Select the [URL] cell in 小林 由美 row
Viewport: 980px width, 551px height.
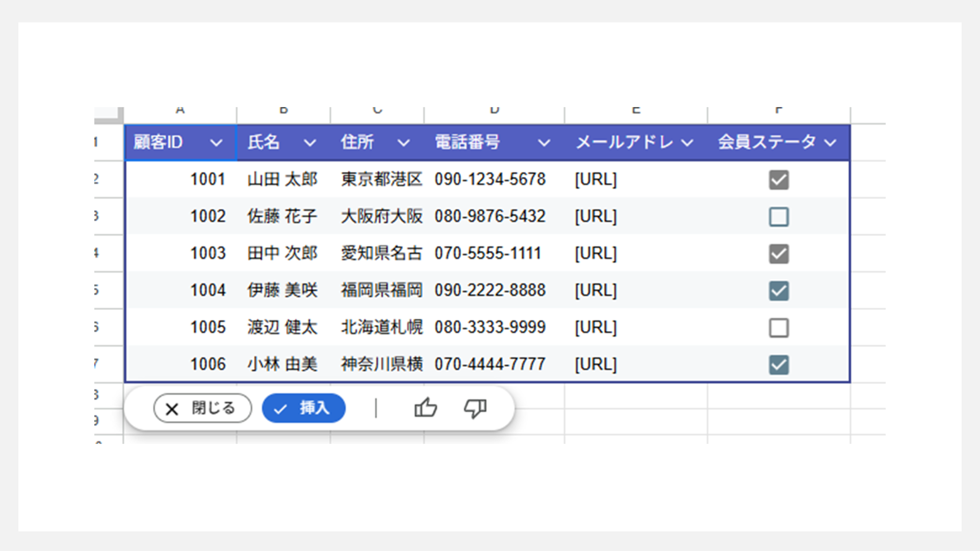point(636,364)
